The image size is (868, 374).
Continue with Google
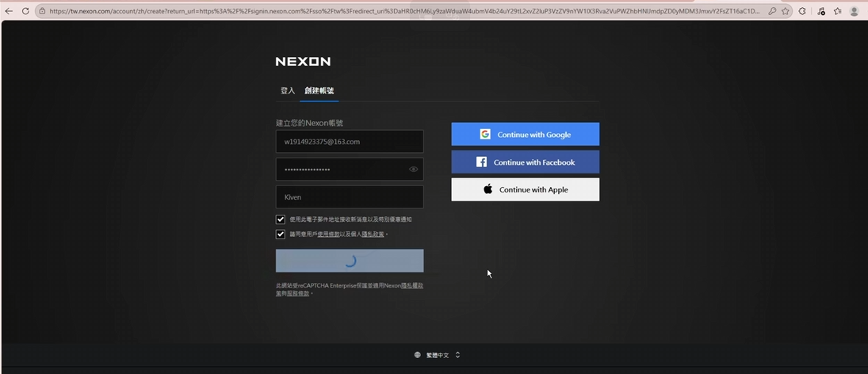click(525, 135)
